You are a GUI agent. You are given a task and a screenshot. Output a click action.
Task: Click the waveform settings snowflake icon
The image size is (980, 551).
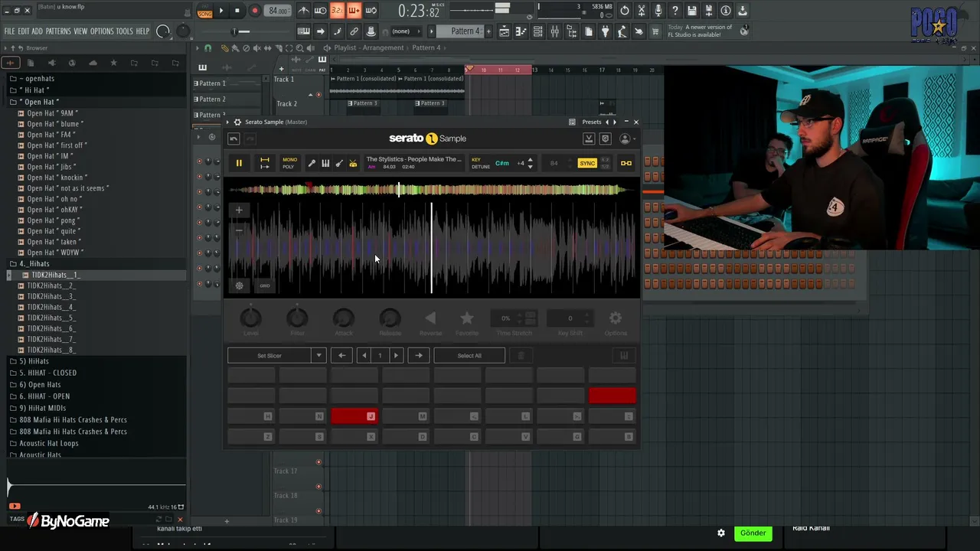click(x=239, y=285)
